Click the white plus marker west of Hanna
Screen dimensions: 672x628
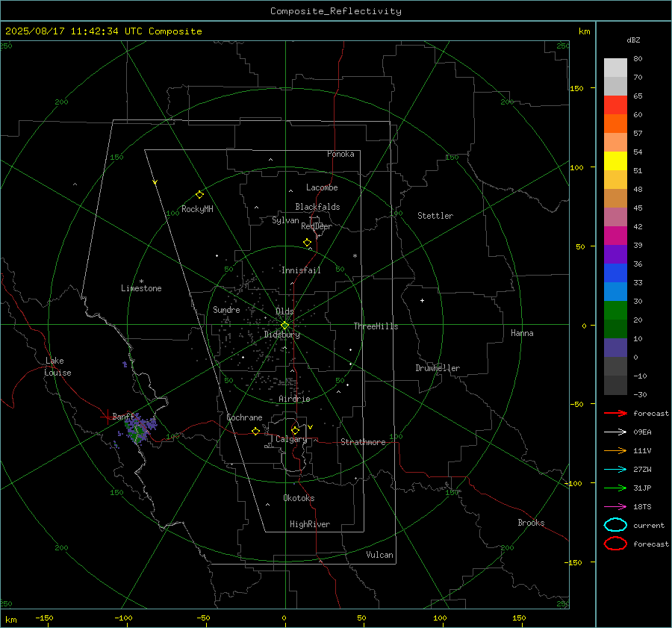click(422, 300)
